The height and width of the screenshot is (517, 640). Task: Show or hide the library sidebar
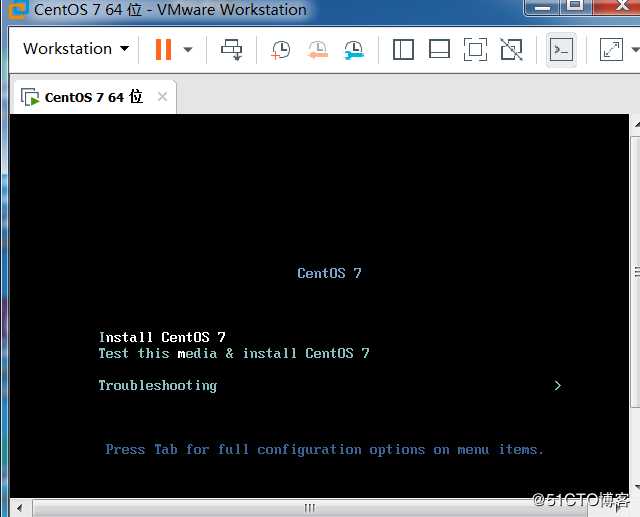tap(403, 50)
